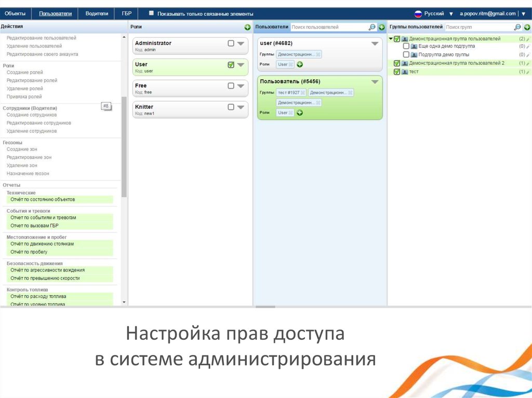The height and width of the screenshot is (398, 532).
Task: Remove the тест #1927 group tag
Action: click(x=303, y=92)
